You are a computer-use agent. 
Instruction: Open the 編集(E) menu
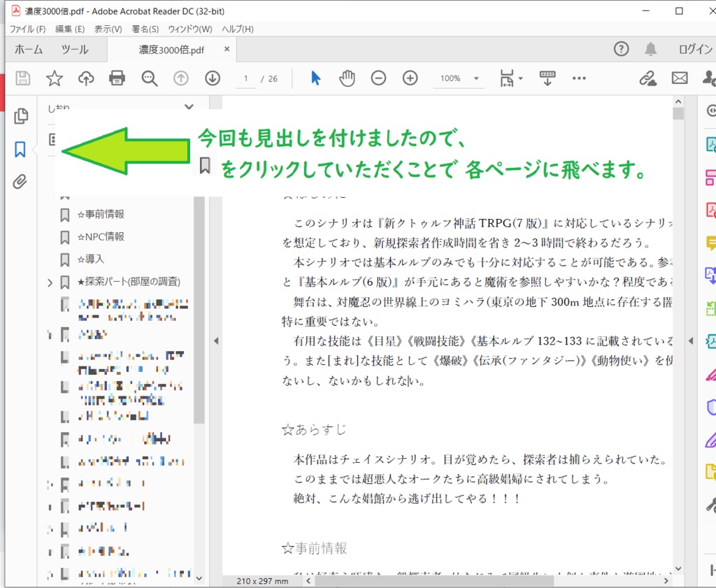[x=70, y=29]
